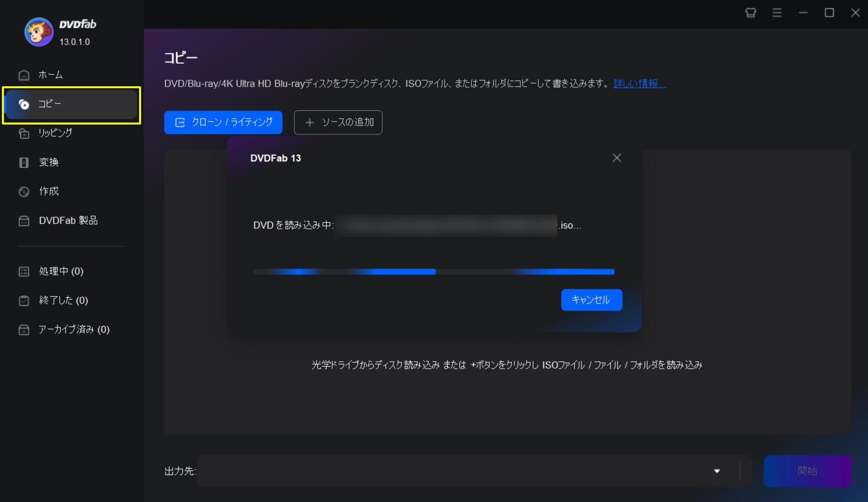Click the ripping icon in sidebar
The height and width of the screenshot is (502, 868).
(x=24, y=133)
